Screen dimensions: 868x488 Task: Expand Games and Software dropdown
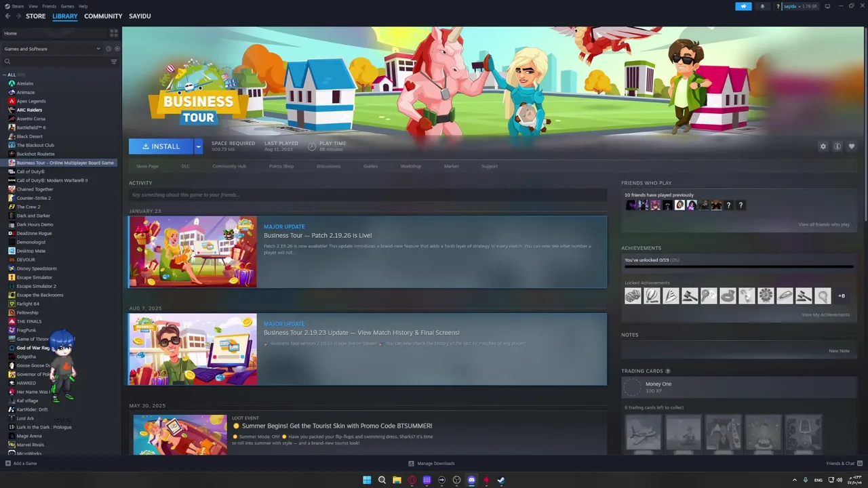click(x=98, y=49)
